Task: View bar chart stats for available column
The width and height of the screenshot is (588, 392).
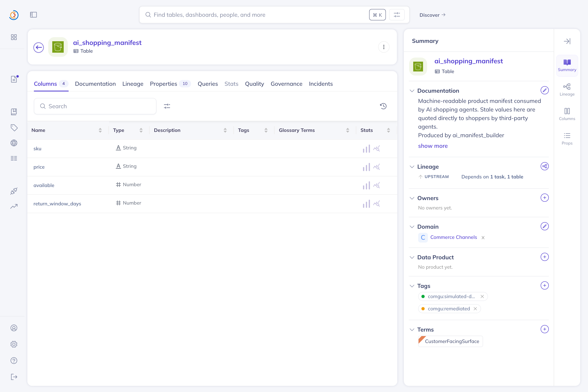Action: (x=366, y=185)
